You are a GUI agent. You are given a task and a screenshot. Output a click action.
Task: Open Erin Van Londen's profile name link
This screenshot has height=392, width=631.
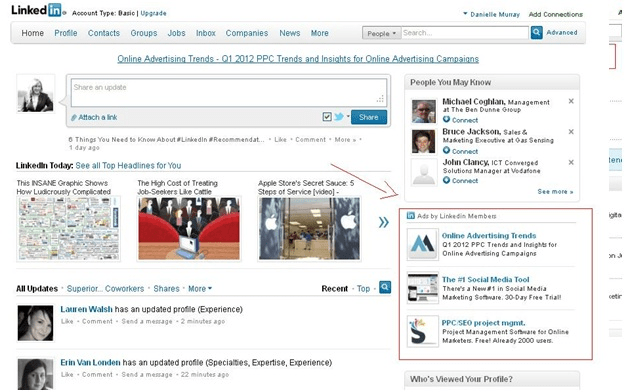pos(90,362)
